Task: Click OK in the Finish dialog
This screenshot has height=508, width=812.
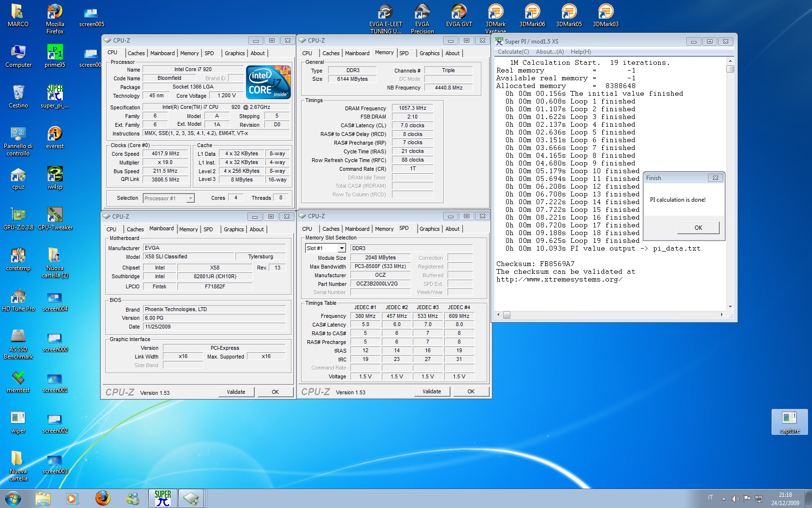Action: (x=698, y=228)
